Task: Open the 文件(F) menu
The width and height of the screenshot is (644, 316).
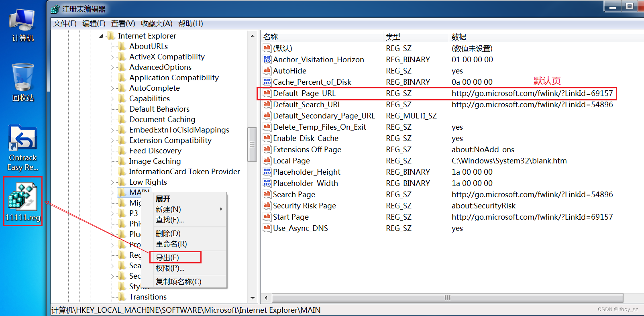Action: pos(65,23)
